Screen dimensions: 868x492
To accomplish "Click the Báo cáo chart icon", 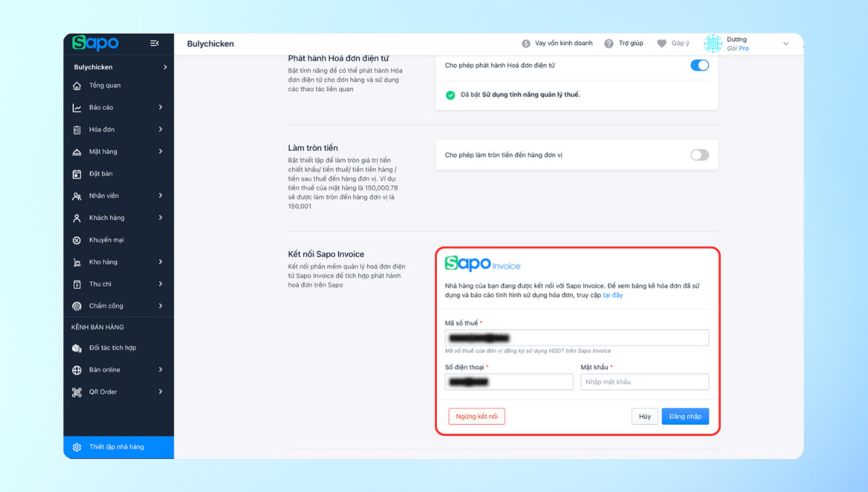I will click(77, 108).
